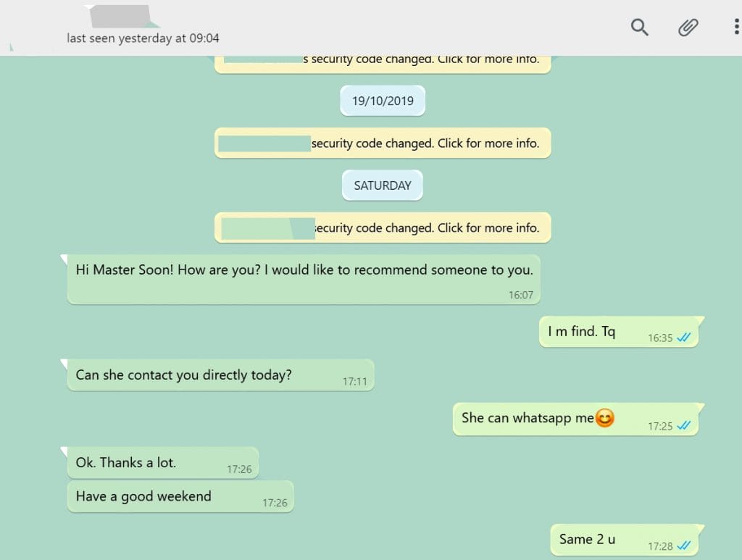Image resolution: width=742 pixels, height=560 pixels.
Task: Click the "Have a good weekend" message
Action: [180, 497]
